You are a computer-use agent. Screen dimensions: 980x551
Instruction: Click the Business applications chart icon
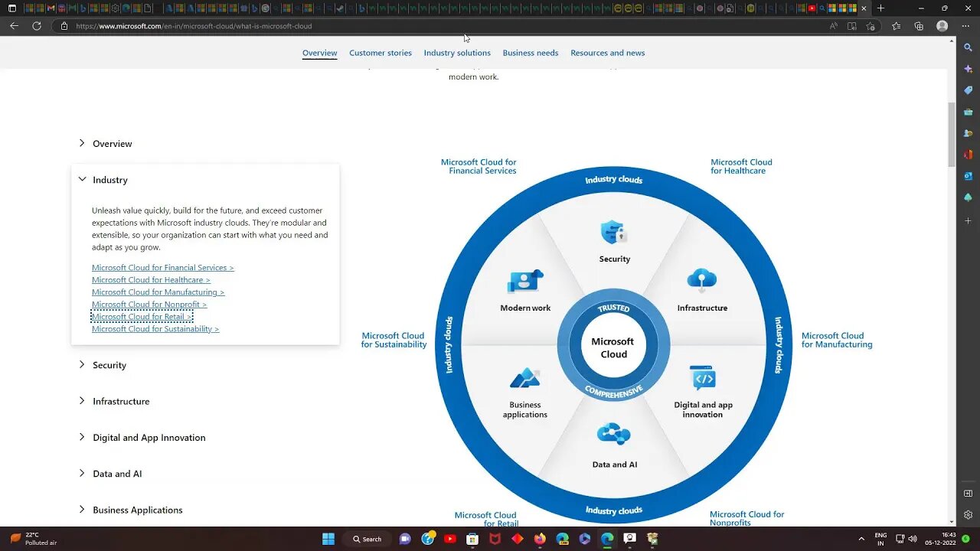pyautogui.click(x=525, y=378)
